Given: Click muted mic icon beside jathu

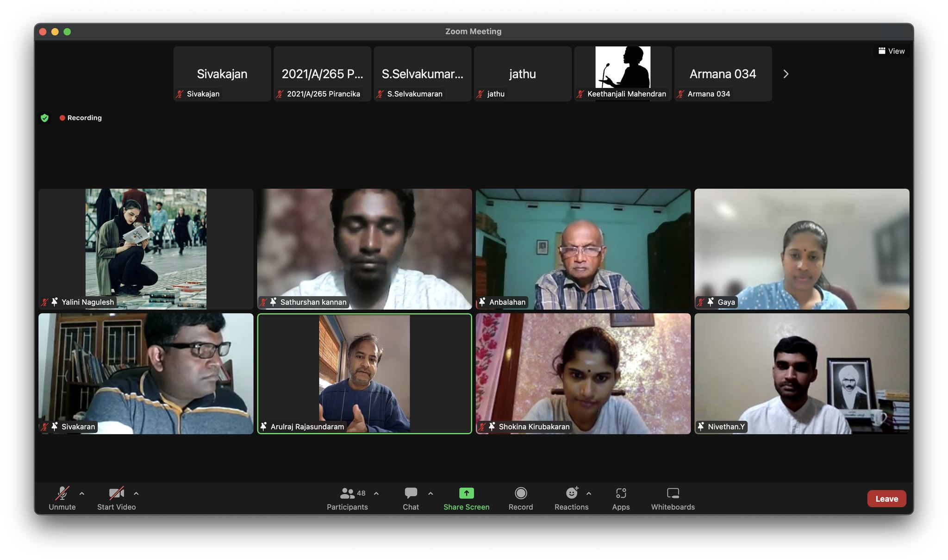Looking at the screenshot, I should click(480, 94).
